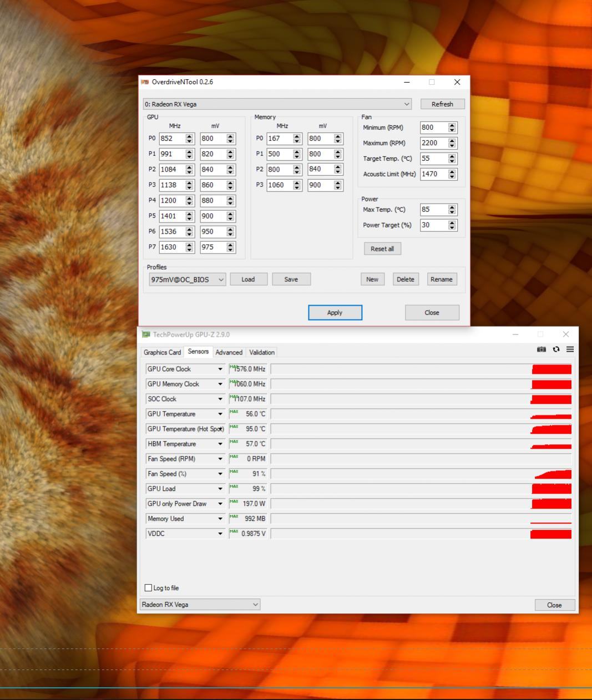Click the stepper for Max Temp.
The height and width of the screenshot is (700, 592).
[452, 210]
